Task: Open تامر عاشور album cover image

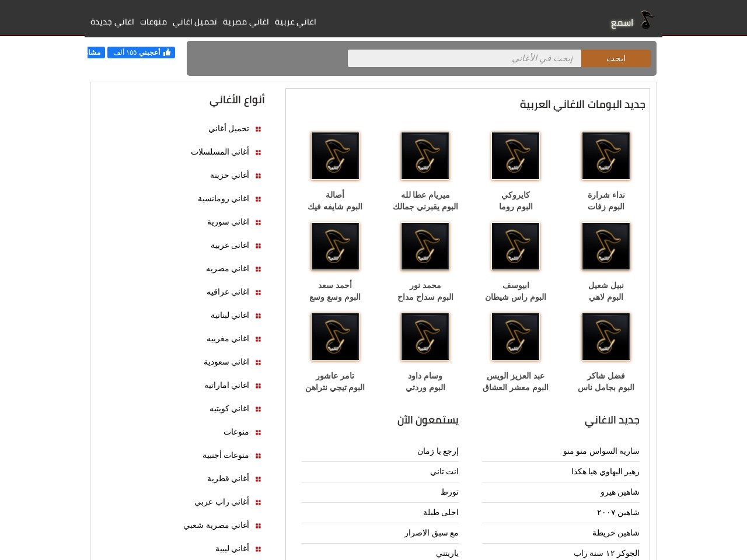Action: (335, 337)
